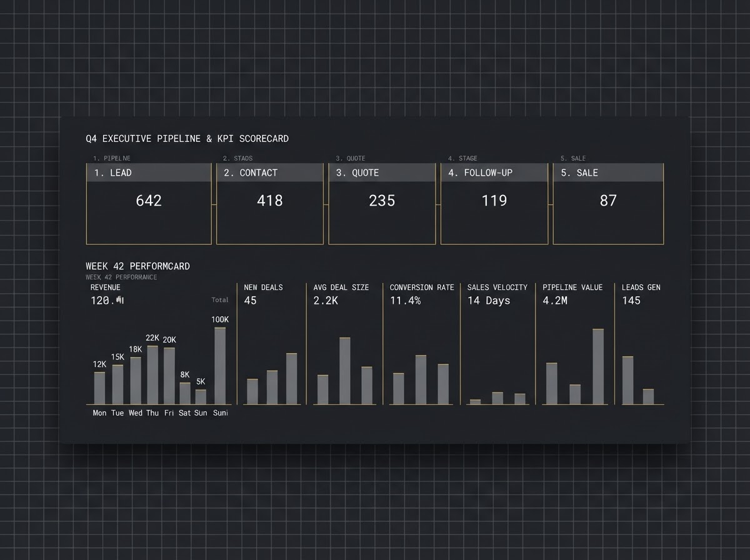The image size is (750, 560).
Task: Click the LEADS GEN label
Action: [x=641, y=287]
